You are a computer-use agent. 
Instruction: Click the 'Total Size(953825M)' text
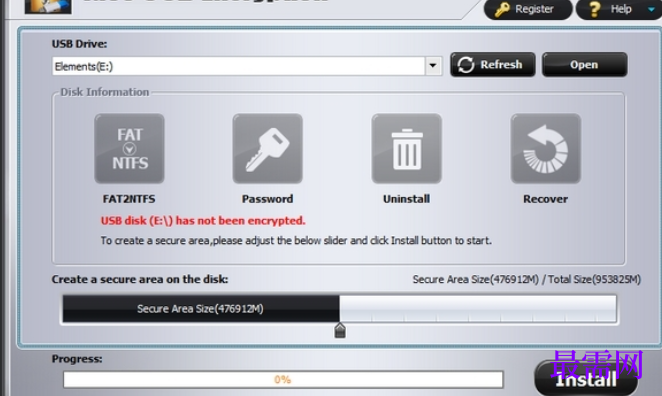[x=594, y=279]
